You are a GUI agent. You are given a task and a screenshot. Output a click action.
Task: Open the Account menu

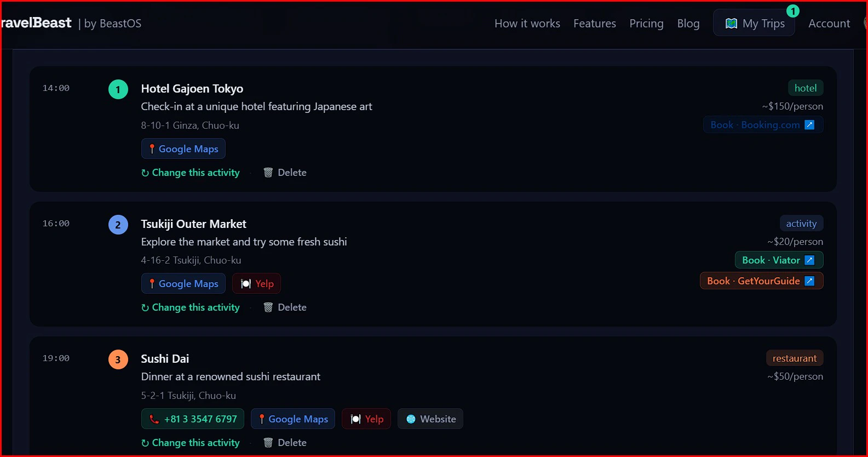tap(829, 24)
